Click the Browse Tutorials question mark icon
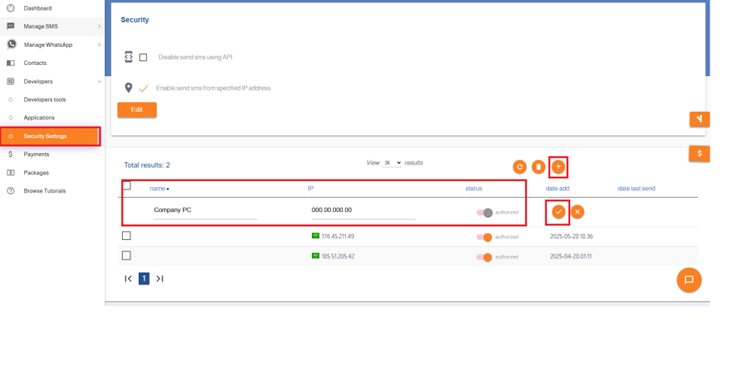 click(10, 191)
